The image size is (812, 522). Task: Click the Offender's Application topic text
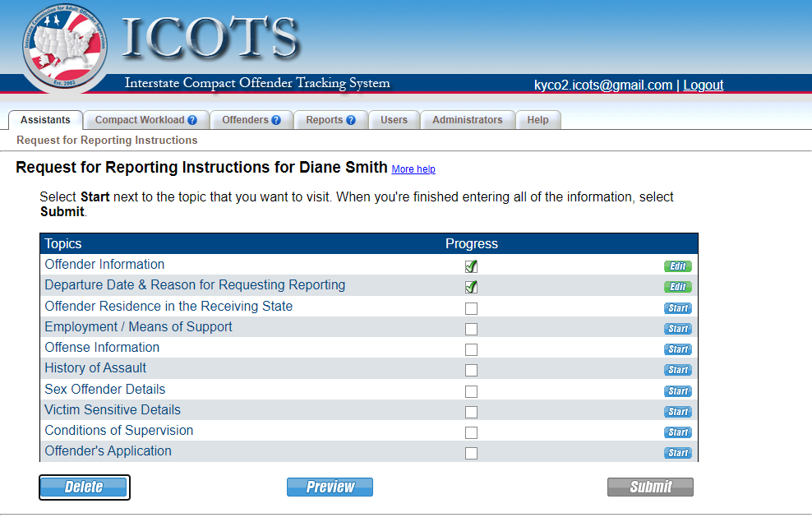pyautogui.click(x=108, y=451)
